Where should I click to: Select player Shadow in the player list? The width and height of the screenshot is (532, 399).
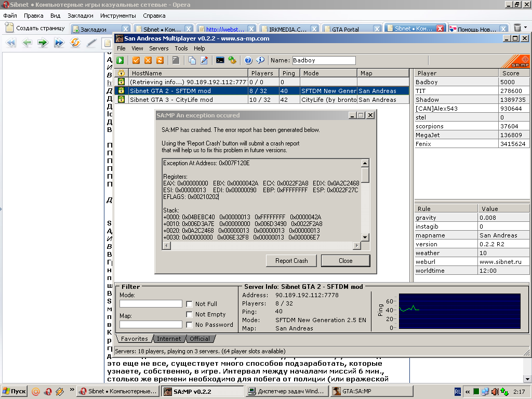point(472,100)
